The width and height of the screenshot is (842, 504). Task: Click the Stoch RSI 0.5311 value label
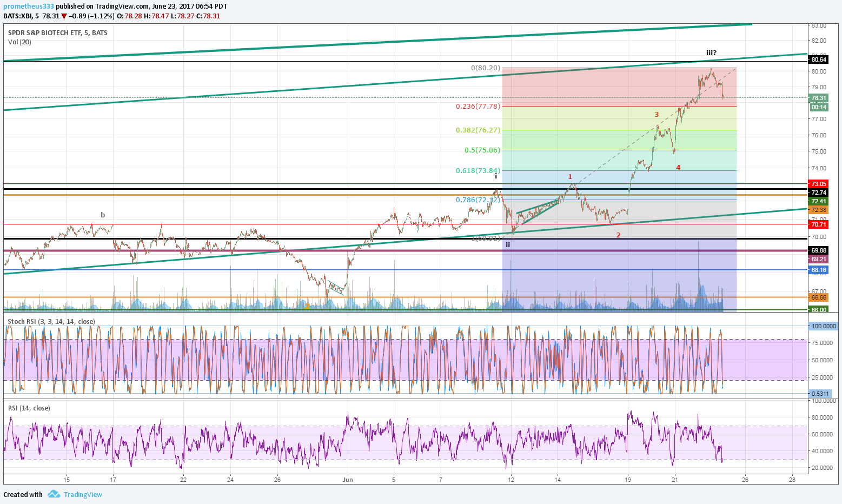[819, 394]
